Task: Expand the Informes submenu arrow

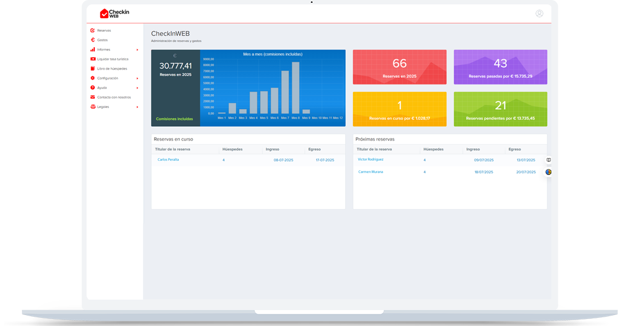Action: click(137, 49)
